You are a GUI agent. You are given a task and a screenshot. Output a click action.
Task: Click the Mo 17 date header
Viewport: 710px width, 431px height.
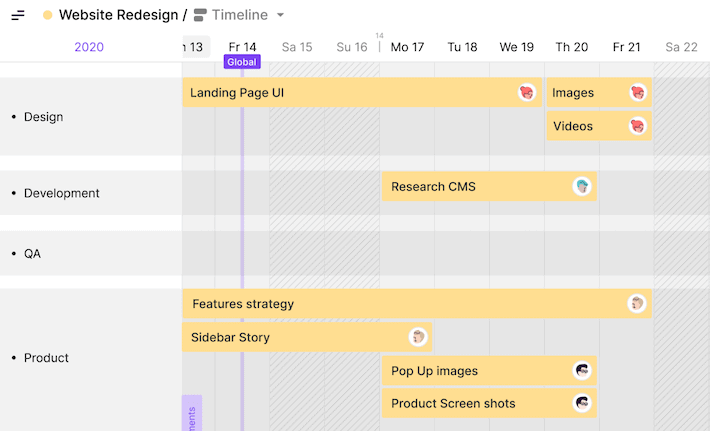[407, 47]
